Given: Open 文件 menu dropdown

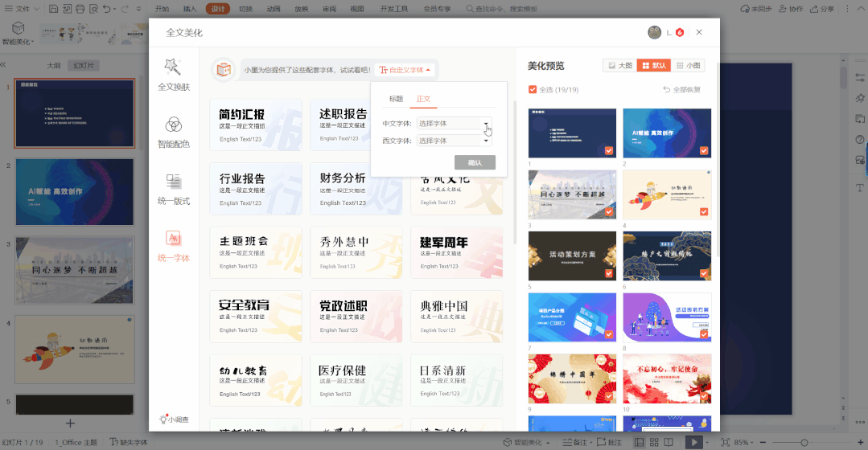Looking at the screenshot, I should coord(23,9).
